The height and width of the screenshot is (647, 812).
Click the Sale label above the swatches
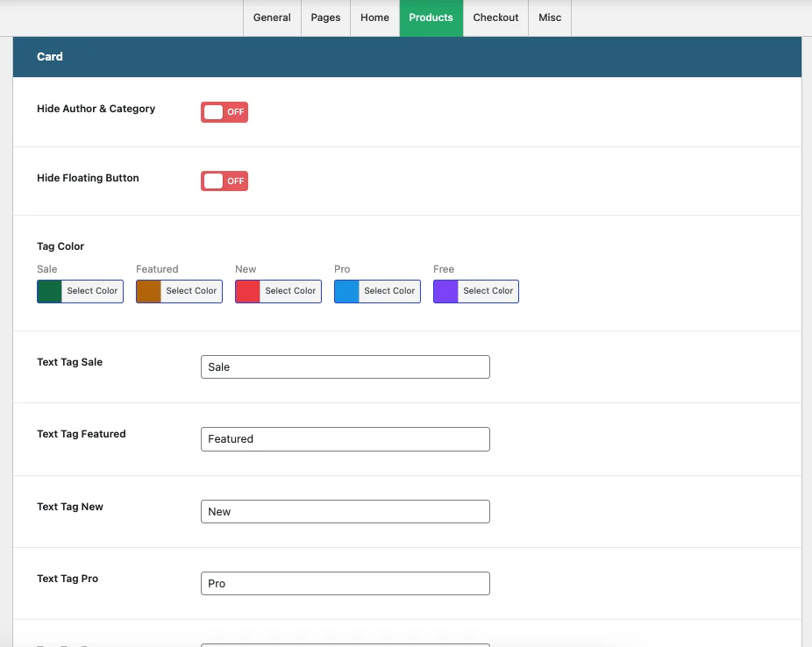(x=47, y=269)
